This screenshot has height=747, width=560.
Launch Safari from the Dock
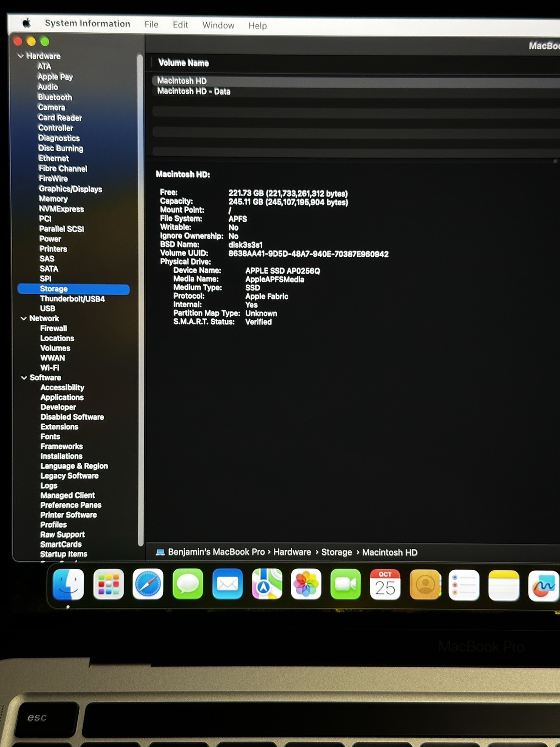(x=148, y=584)
